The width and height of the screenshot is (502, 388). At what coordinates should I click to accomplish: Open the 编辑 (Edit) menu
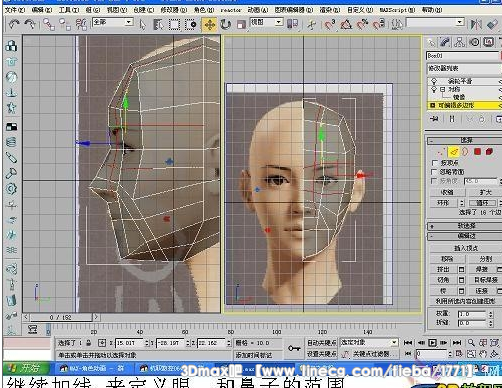(42, 10)
